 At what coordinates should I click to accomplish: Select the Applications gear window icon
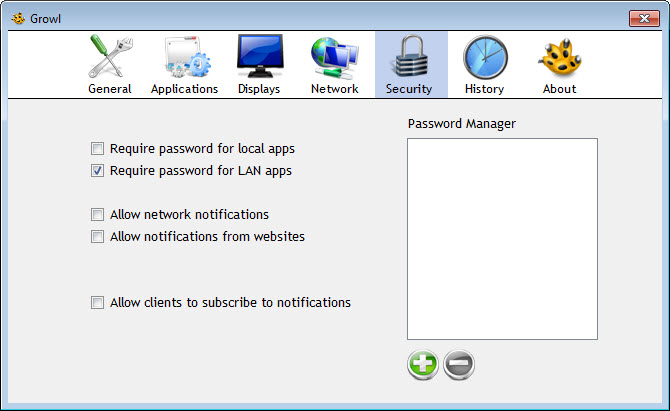pos(186,57)
